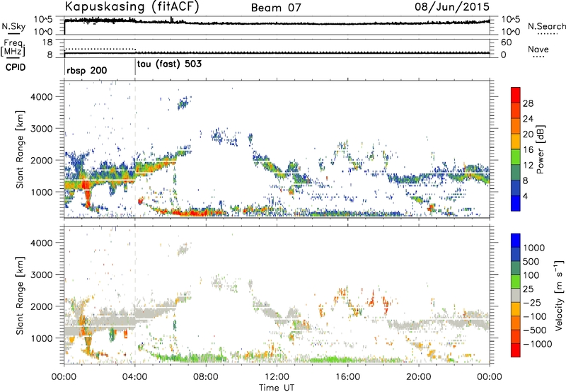Click the 'Kapuskasing (fitACF)' title text

coord(132,7)
